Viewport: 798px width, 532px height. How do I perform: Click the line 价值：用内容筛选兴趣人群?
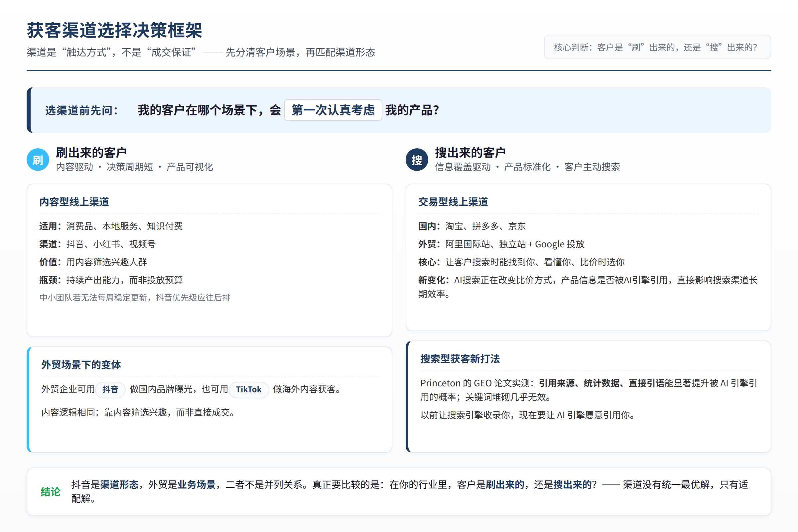tap(93, 262)
